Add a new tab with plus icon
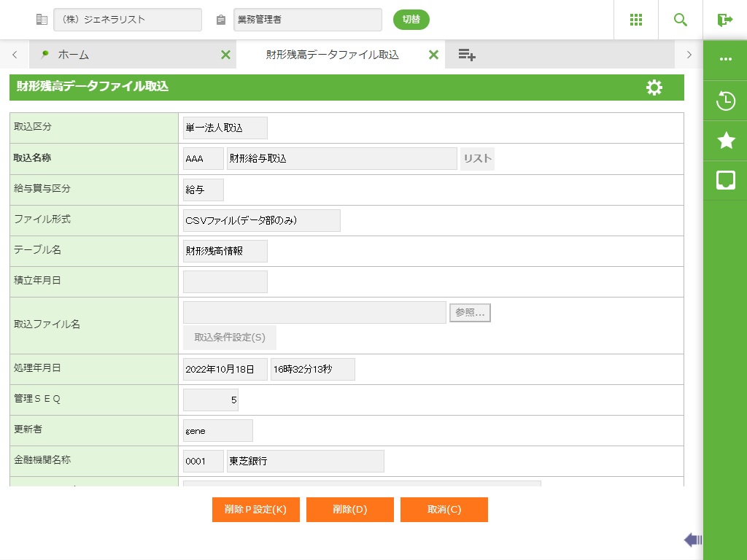This screenshot has height=560, width=747. 467,55
